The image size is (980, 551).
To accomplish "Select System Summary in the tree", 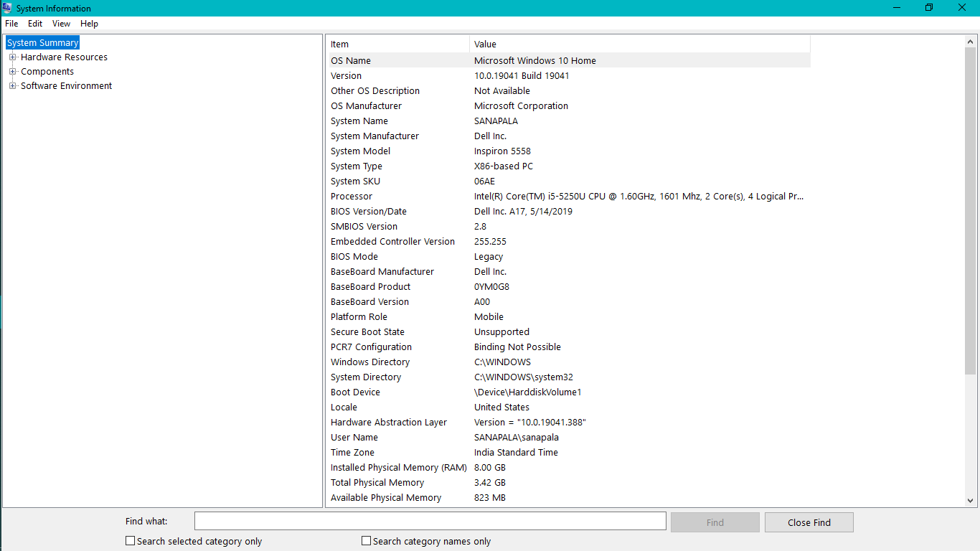I will [x=42, y=43].
